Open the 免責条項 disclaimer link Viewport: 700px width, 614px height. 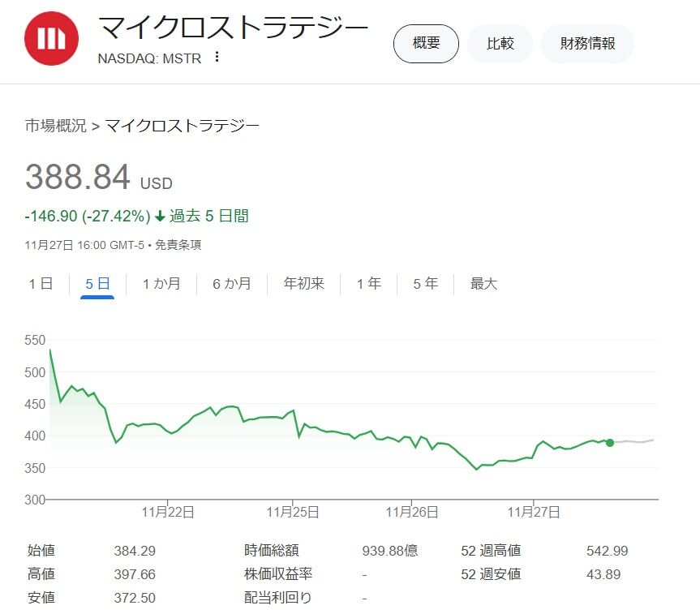178,245
